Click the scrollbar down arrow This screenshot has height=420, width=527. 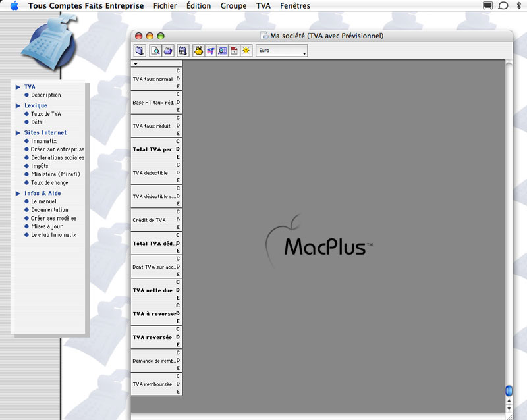click(509, 408)
